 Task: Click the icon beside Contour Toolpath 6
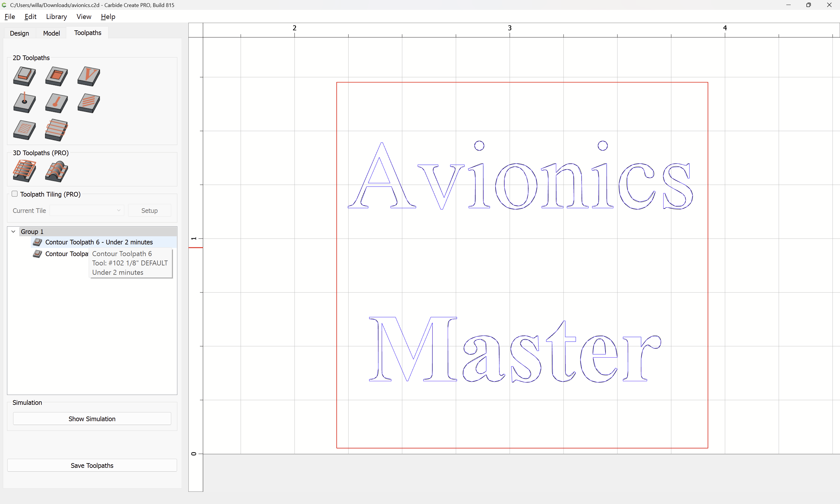pos(37,242)
